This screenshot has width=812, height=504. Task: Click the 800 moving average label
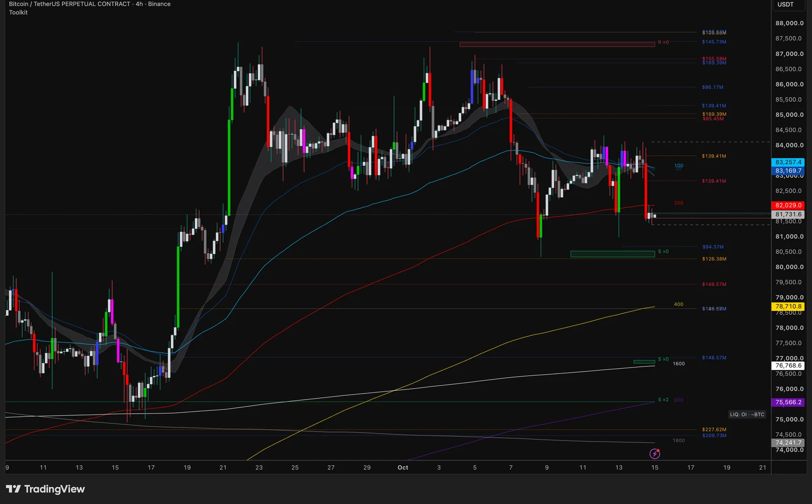[x=679, y=400]
